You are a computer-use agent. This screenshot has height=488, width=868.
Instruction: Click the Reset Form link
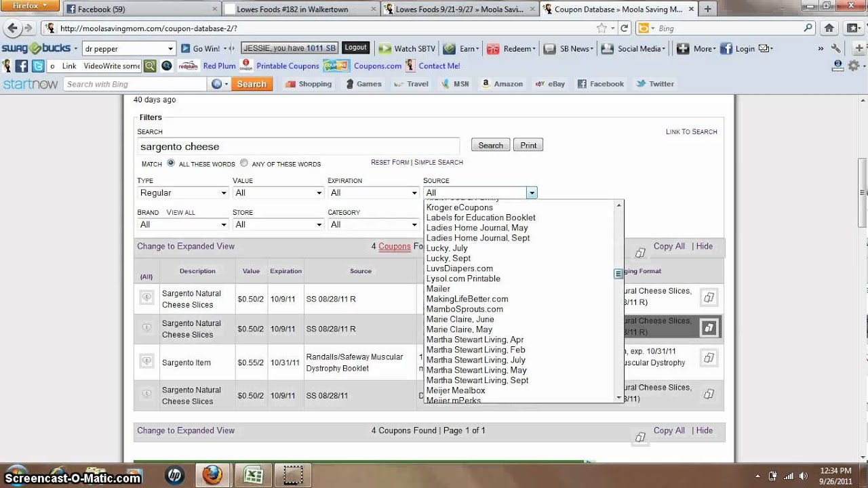click(x=390, y=163)
